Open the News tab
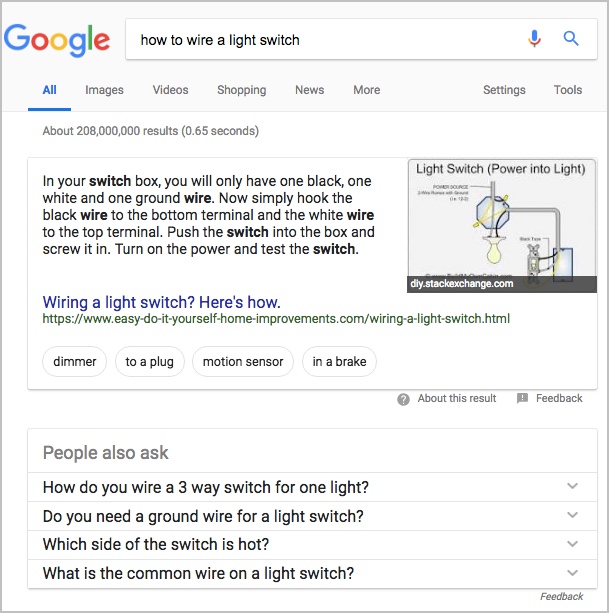The width and height of the screenshot is (609, 613). click(x=309, y=90)
